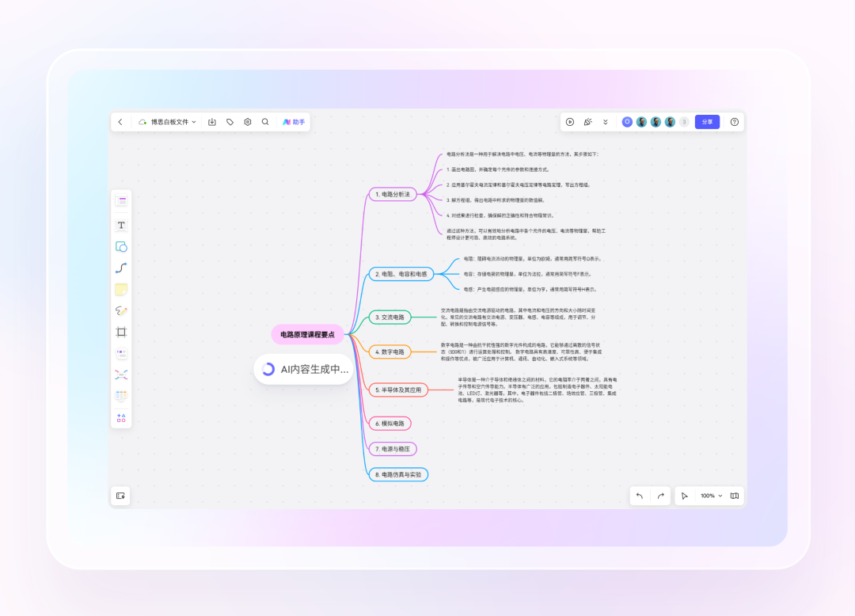Viewport: 855px width, 616px height.
Task: Open more tools grid icon
Action: point(121,417)
